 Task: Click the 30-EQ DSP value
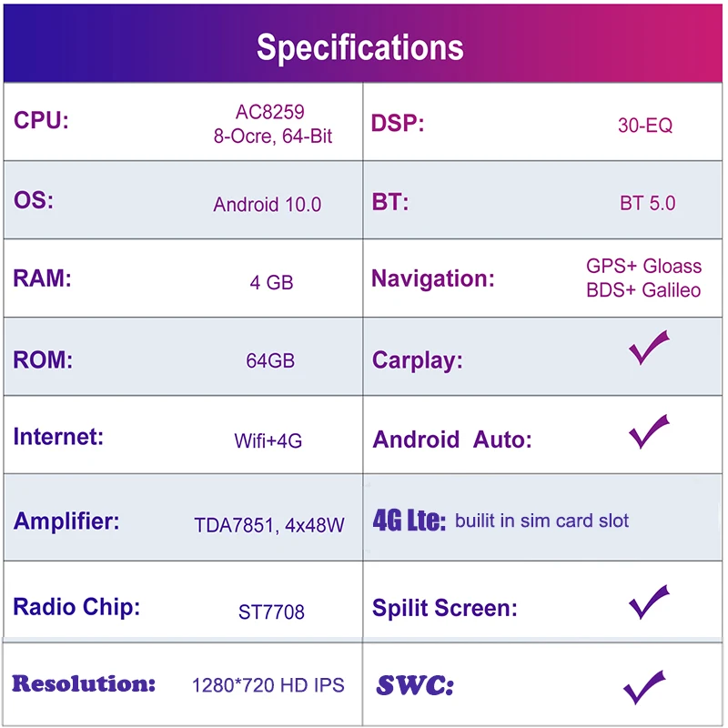tap(645, 126)
